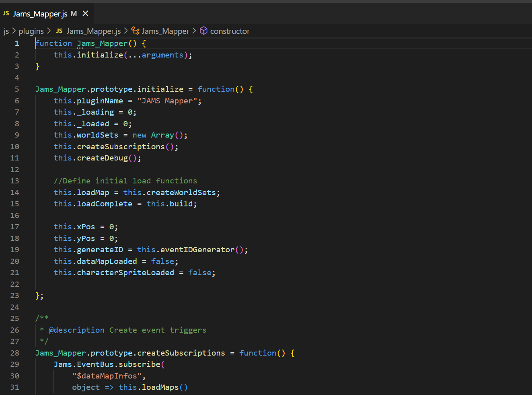Click the cube constructor symbol icon

pyautogui.click(x=204, y=31)
